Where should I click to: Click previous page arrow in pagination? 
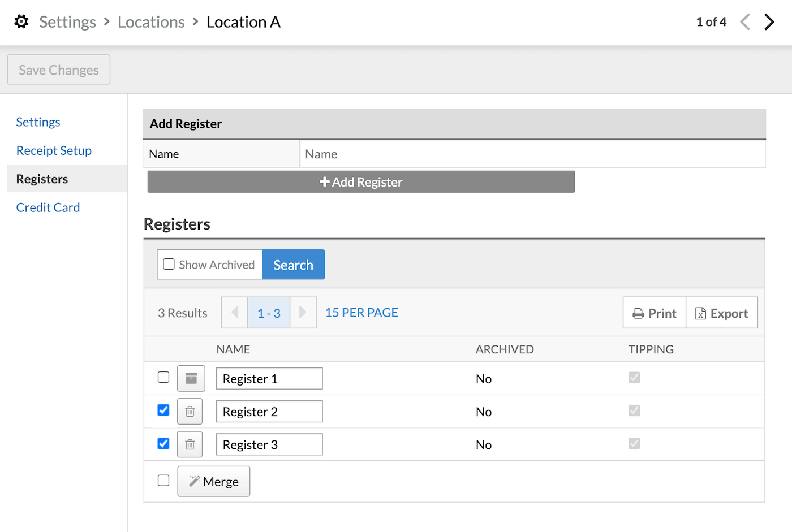point(235,313)
